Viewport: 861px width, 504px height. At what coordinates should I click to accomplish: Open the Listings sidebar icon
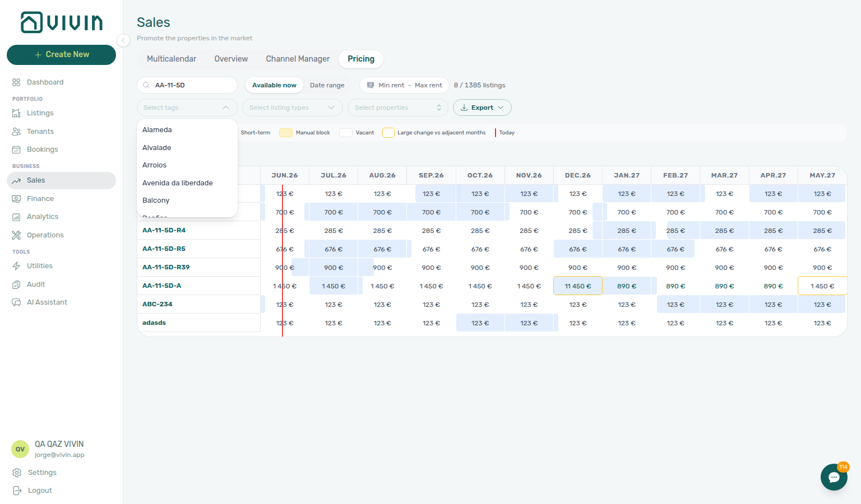(16, 113)
